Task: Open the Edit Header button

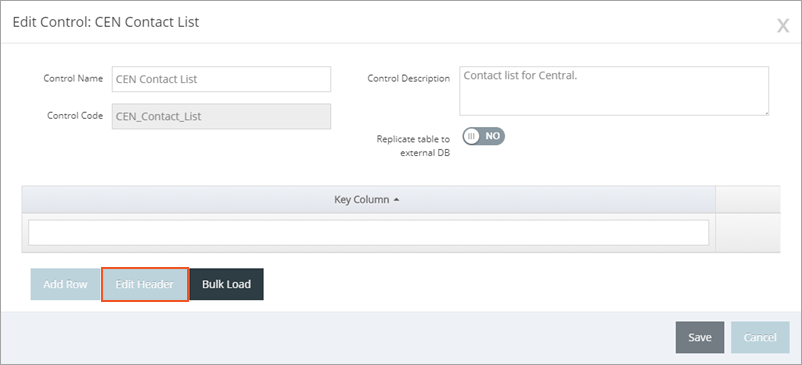Action: pyautogui.click(x=145, y=284)
